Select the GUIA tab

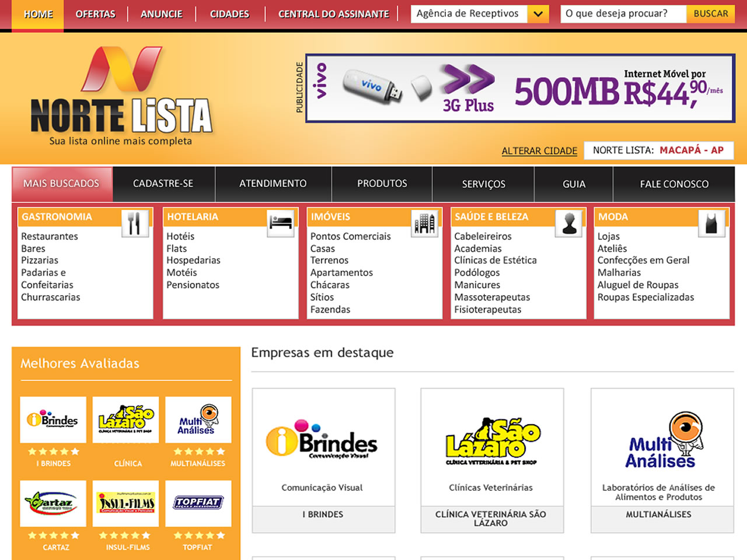click(x=574, y=184)
